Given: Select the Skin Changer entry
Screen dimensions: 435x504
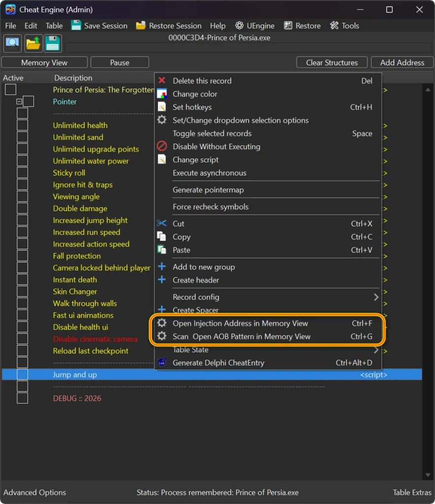Looking at the screenshot, I should point(75,291).
